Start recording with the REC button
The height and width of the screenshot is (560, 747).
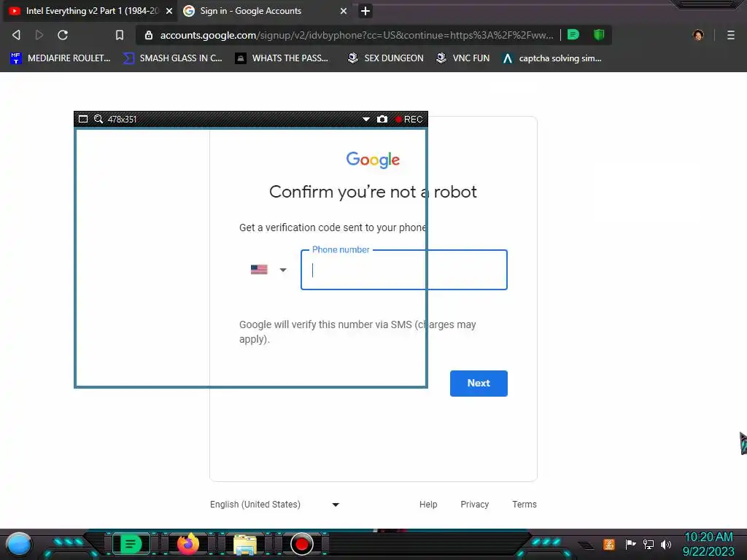(409, 119)
